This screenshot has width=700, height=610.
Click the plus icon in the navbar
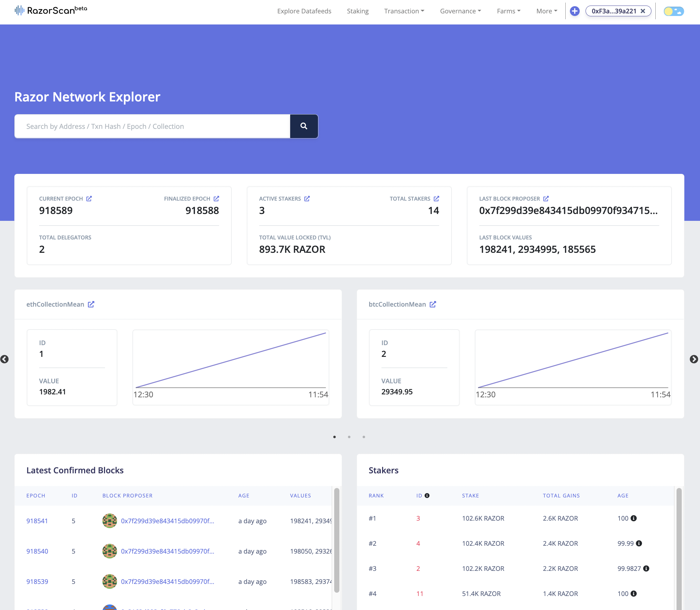(x=574, y=11)
